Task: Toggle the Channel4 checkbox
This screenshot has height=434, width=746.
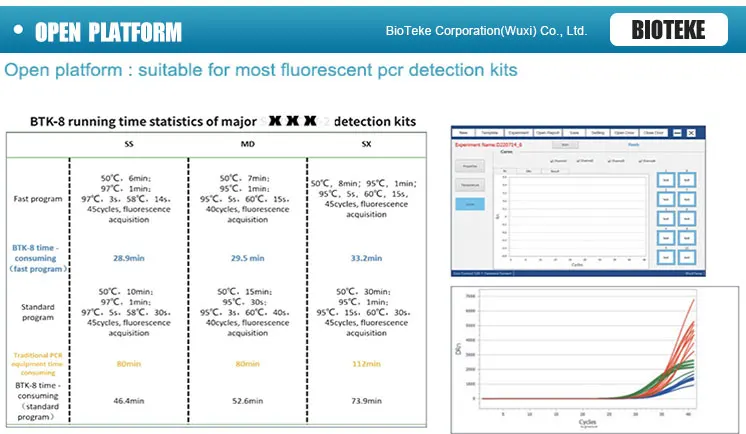Action: (647, 161)
